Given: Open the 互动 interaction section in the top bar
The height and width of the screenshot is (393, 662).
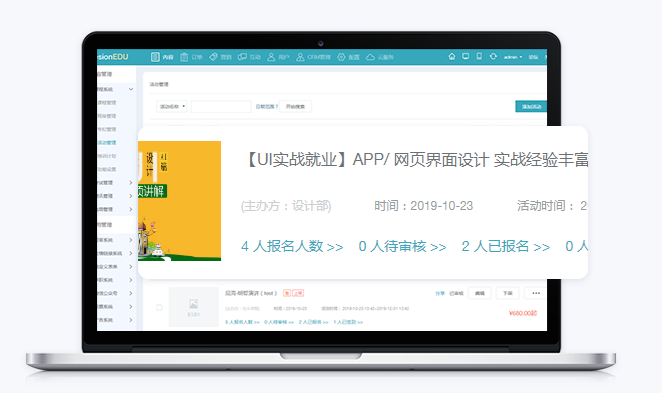Looking at the screenshot, I should [x=249, y=57].
